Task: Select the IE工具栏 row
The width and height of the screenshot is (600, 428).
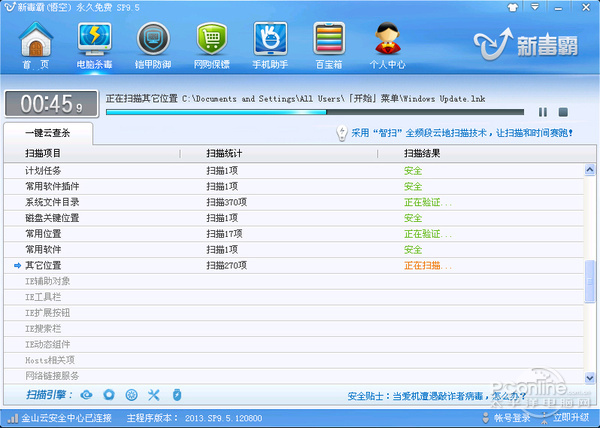Action: [293, 297]
